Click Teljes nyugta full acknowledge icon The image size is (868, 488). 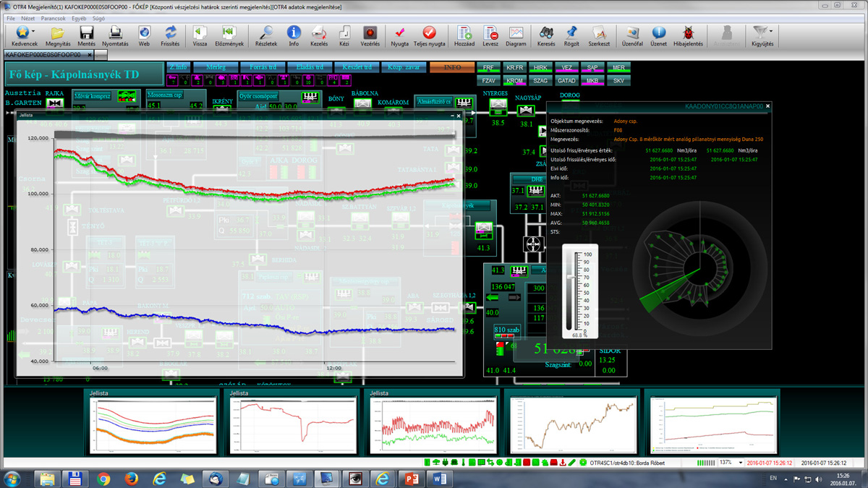point(429,35)
